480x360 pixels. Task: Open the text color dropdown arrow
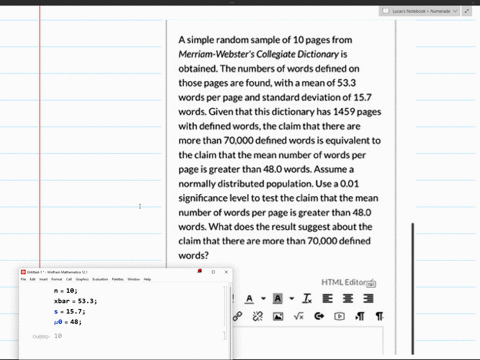(263, 298)
